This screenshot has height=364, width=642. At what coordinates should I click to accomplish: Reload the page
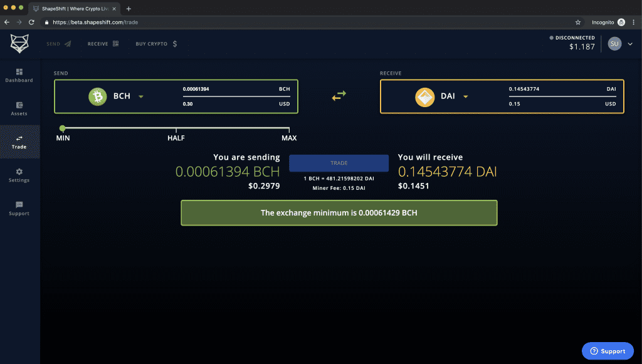pyautogui.click(x=31, y=22)
